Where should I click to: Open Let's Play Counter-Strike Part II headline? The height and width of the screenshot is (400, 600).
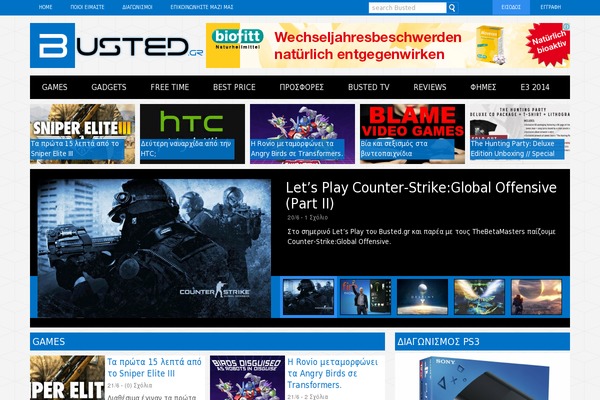(x=421, y=195)
